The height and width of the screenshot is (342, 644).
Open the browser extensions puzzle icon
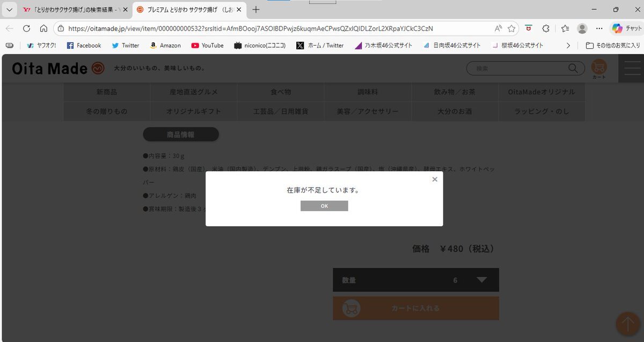tap(546, 28)
